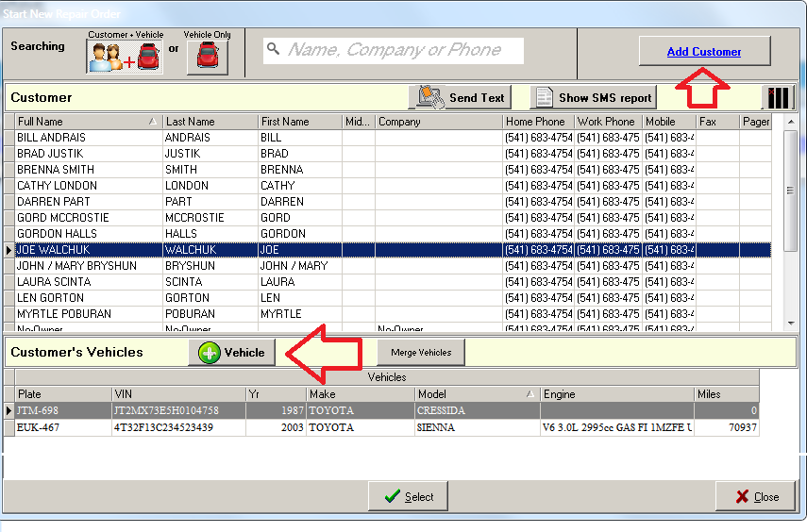Add a new Vehicle with green plus

click(x=232, y=352)
